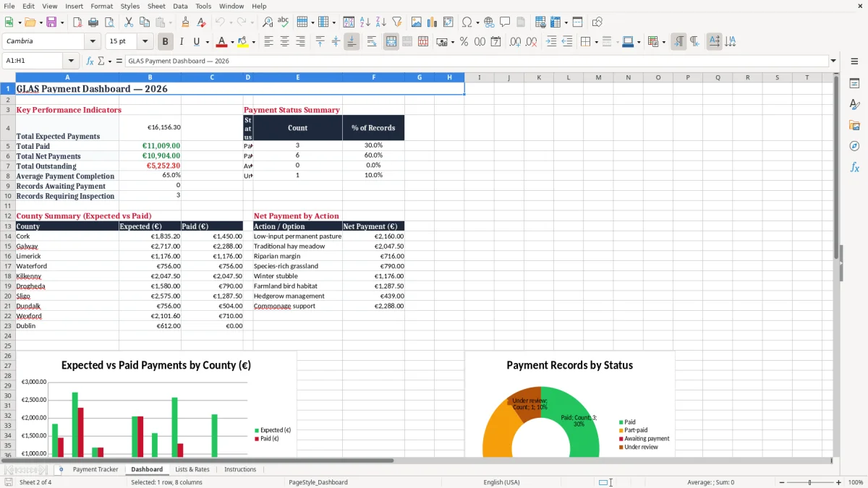
Task: Open the Paste options dropdown
Action: 170,22
